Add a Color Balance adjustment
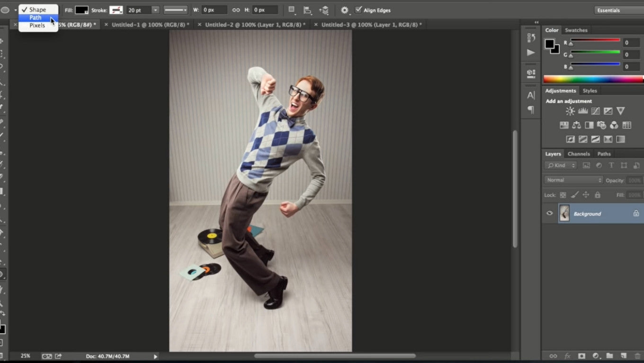This screenshot has height=363, width=644. [x=576, y=125]
